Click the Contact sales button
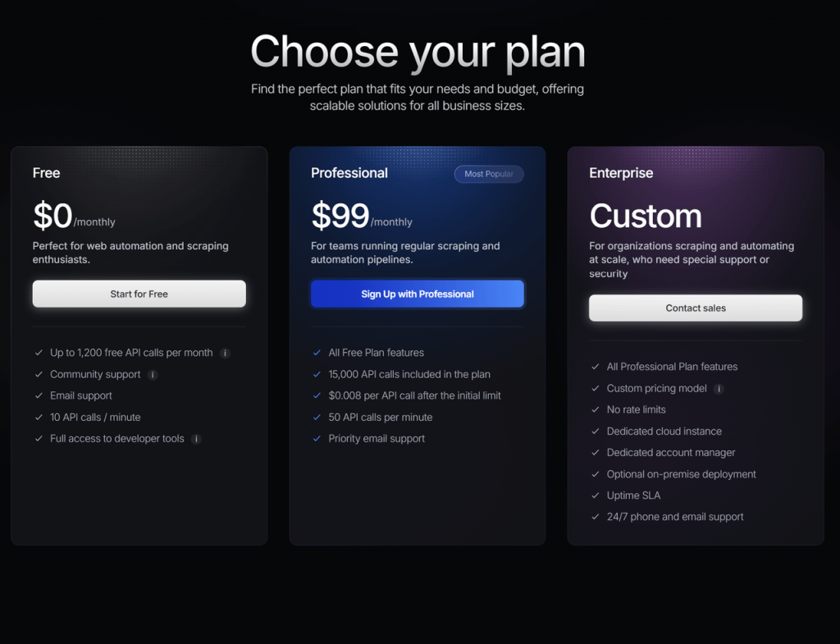 [696, 308]
